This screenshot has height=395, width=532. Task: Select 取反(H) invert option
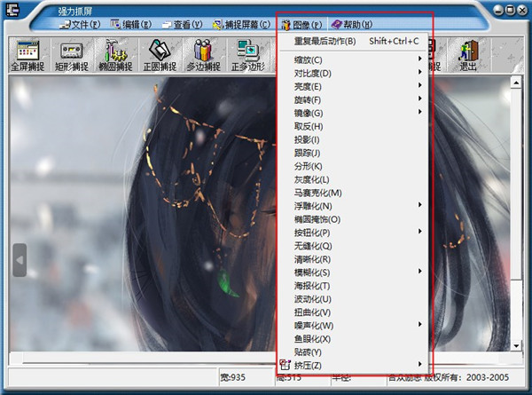353,126
